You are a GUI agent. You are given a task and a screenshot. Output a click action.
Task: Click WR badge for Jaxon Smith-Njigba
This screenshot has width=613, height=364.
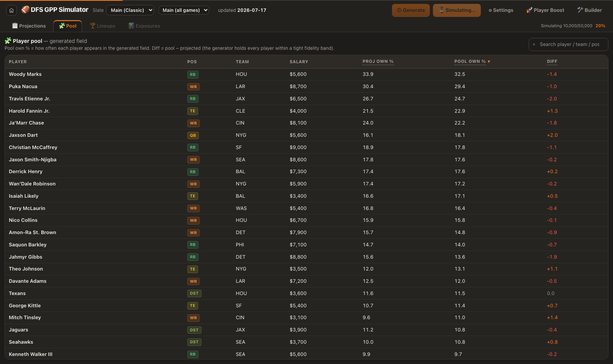[193, 160]
